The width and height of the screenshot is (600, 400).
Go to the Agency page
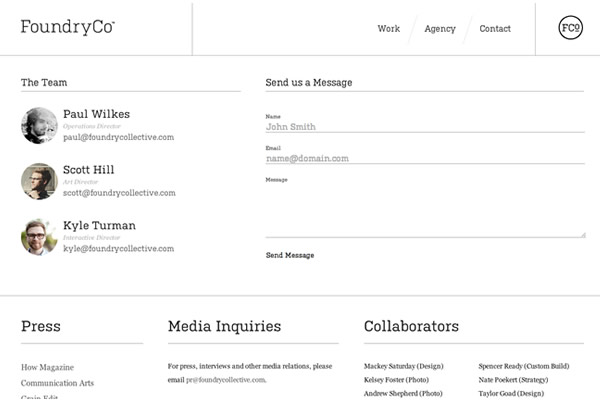[x=440, y=29]
